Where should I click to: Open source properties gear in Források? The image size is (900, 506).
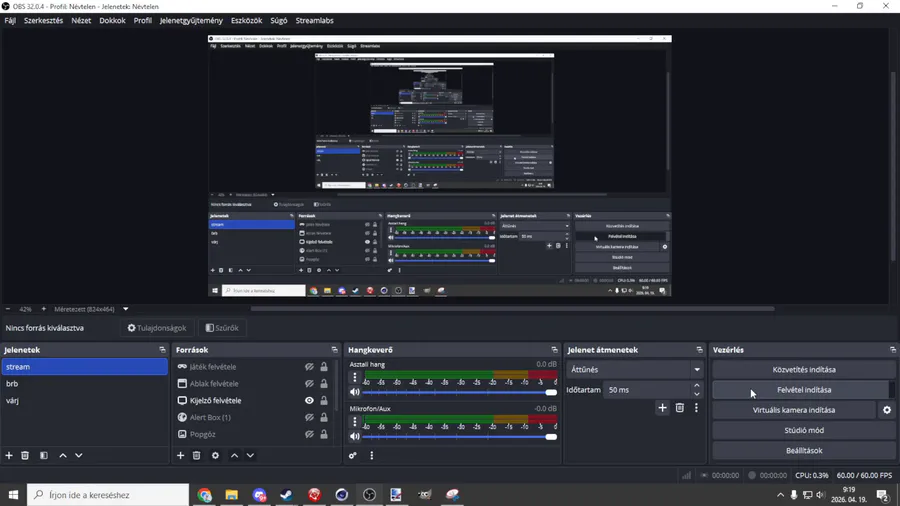pos(215,456)
